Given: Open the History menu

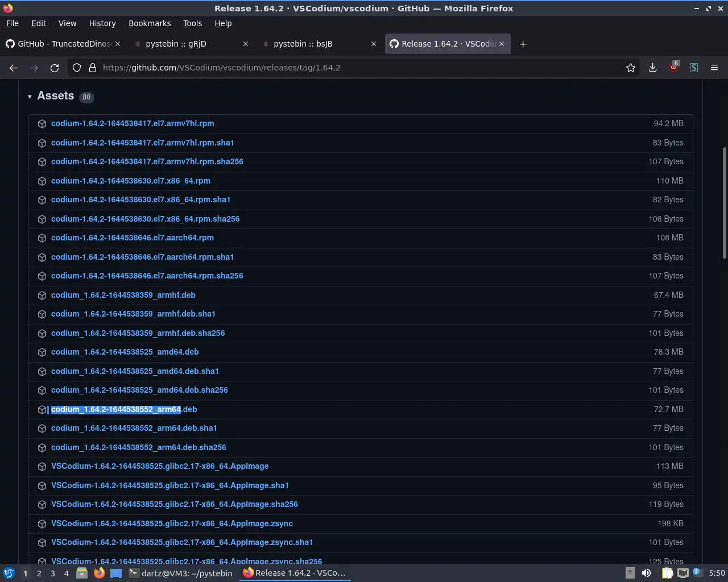Looking at the screenshot, I should pyautogui.click(x=102, y=23).
